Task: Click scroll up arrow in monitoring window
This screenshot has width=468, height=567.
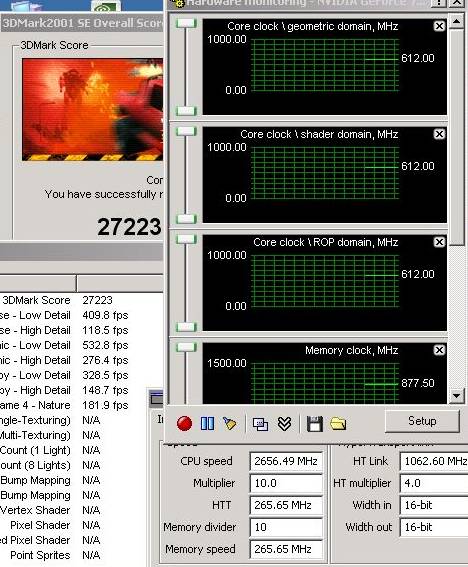Action: point(456,22)
